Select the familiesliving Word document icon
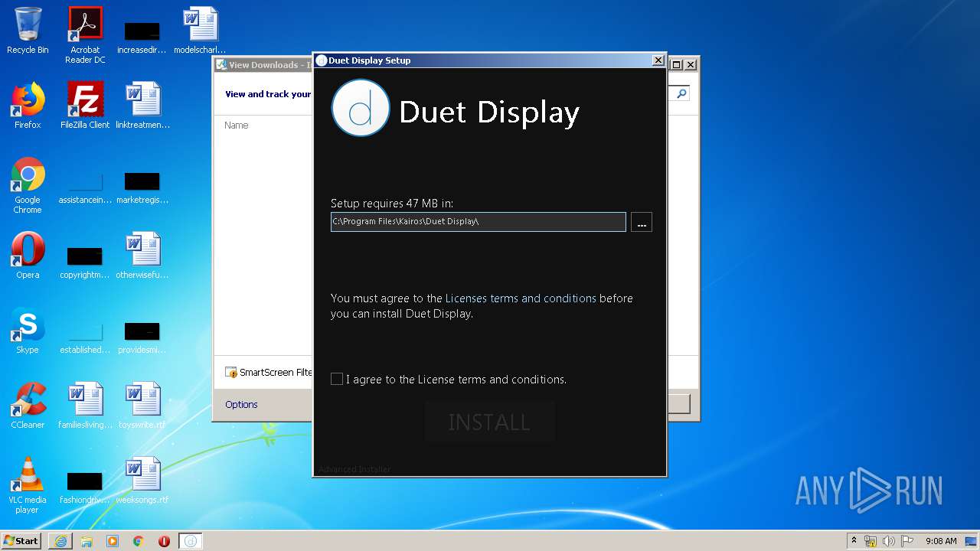 (x=85, y=406)
